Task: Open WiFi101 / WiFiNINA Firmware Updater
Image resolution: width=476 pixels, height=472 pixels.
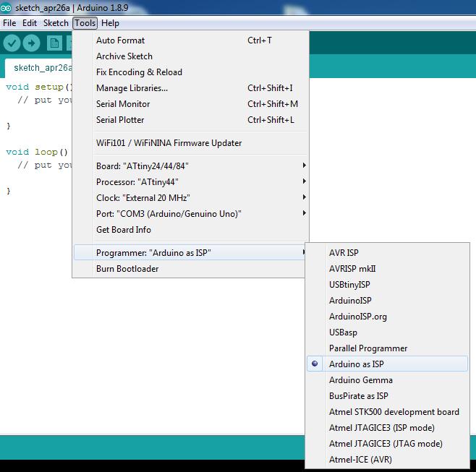Action: (x=191, y=143)
